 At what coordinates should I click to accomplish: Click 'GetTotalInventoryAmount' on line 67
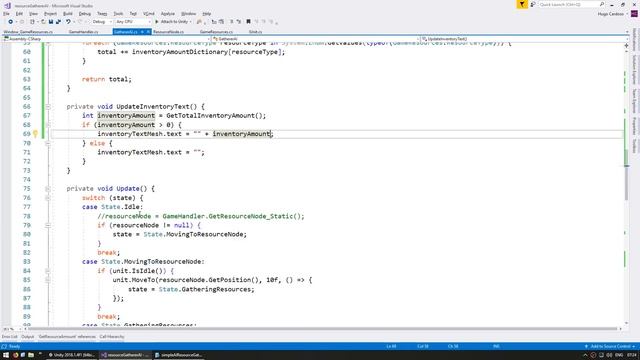point(210,116)
